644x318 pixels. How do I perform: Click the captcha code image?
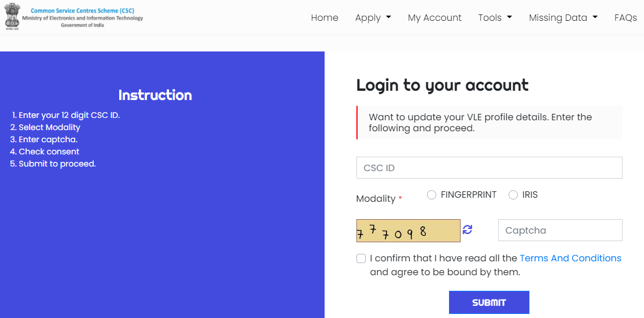pos(408,231)
